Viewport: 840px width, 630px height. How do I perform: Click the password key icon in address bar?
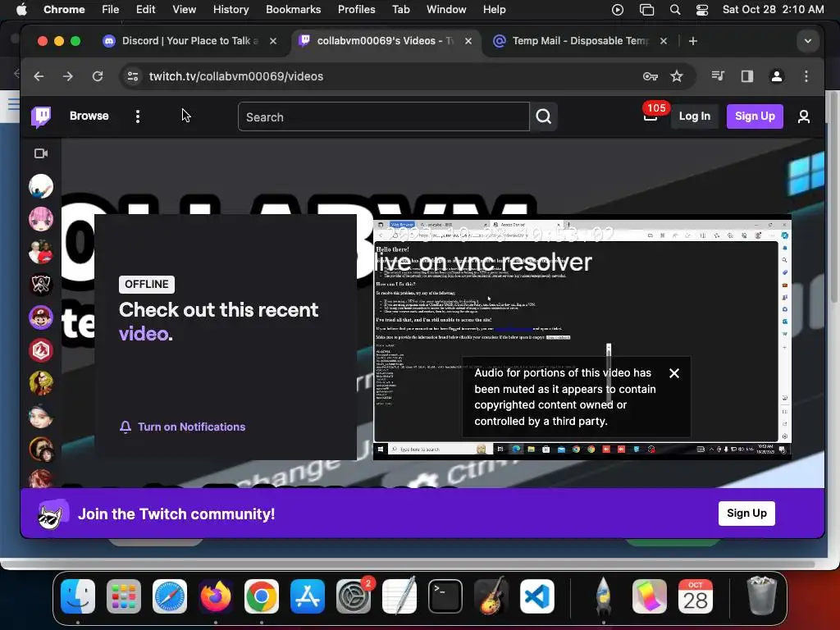click(x=651, y=76)
